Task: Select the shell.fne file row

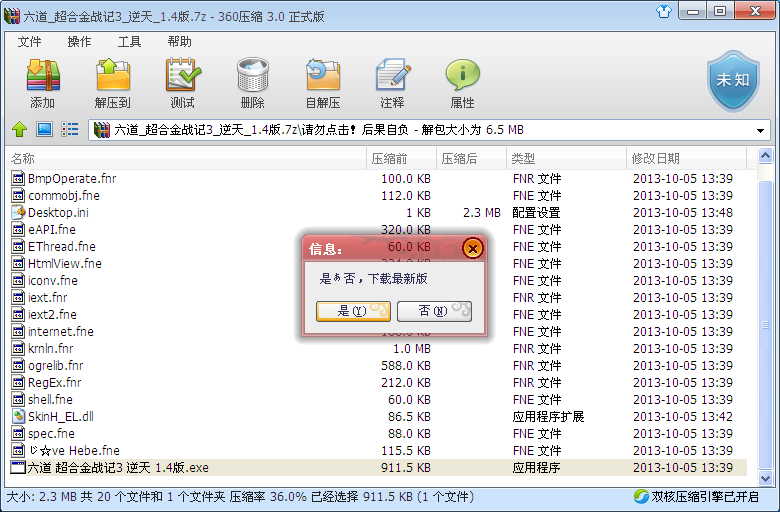Action: click(x=378, y=399)
